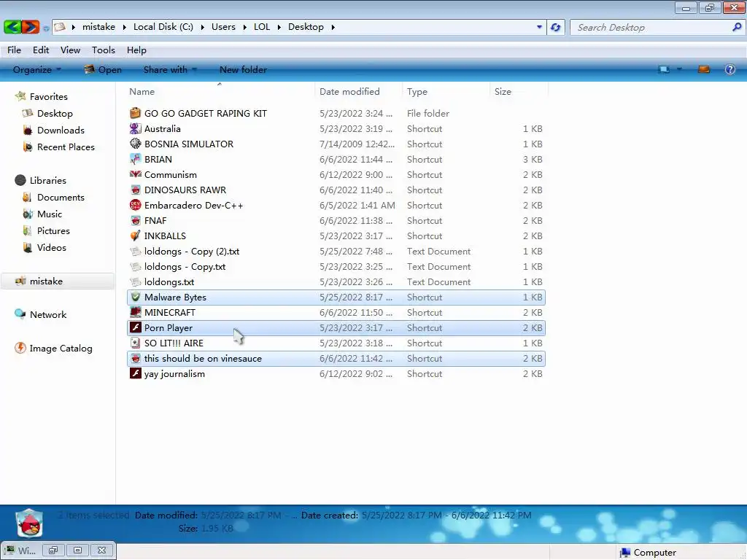Click the green Back navigation arrow
Image resolution: width=747 pixels, height=560 pixels.
[12, 27]
